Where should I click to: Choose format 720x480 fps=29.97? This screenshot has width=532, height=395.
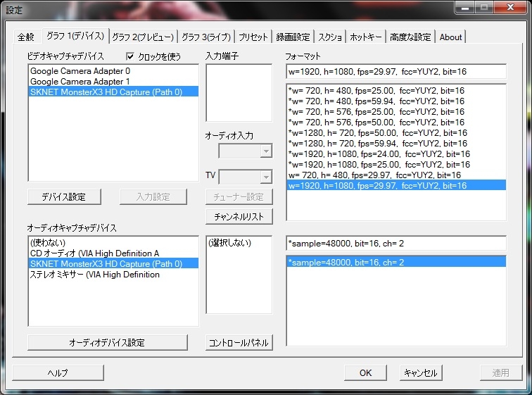tap(396, 175)
